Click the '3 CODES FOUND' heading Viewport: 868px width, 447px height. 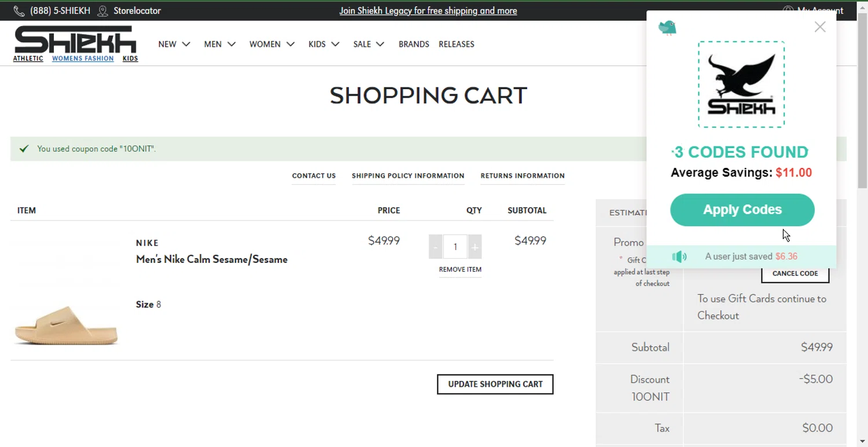click(x=740, y=152)
